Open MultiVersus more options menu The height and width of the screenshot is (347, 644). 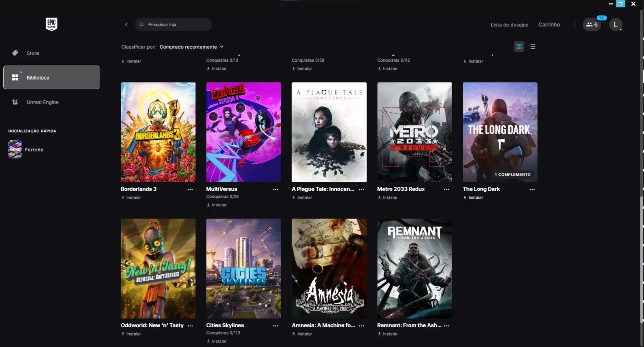[x=276, y=190]
